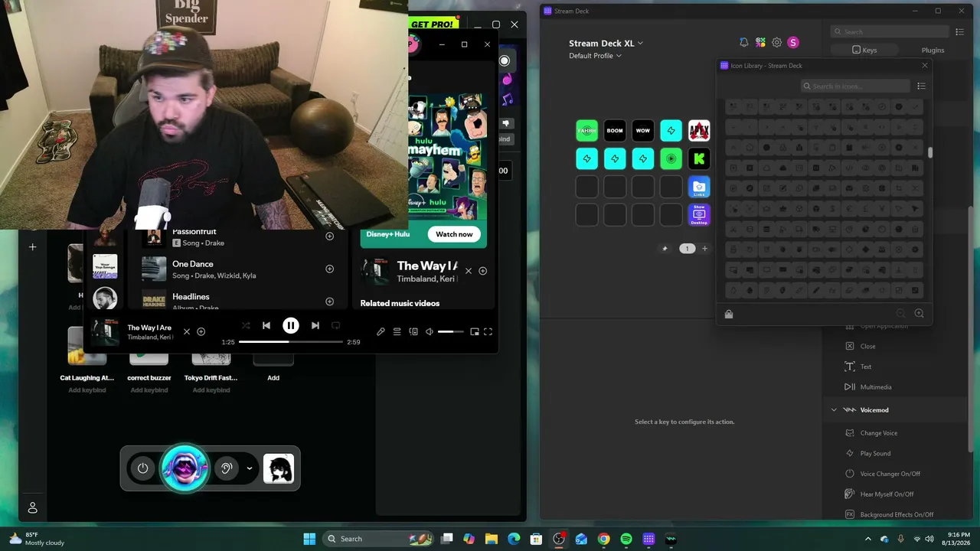
Task: Select page 1 indicator in Stream Deck
Action: (687, 249)
